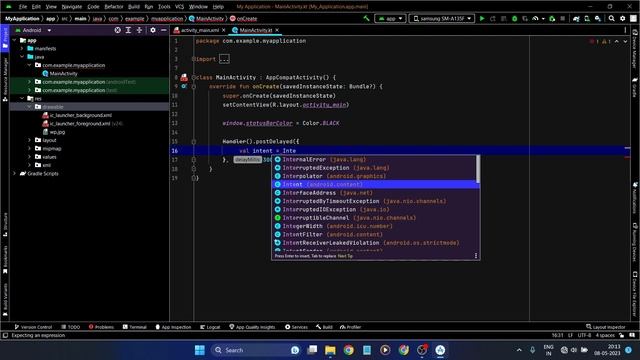Expand the layout folder
This screenshot has height=360, width=640.
click(x=29, y=140)
